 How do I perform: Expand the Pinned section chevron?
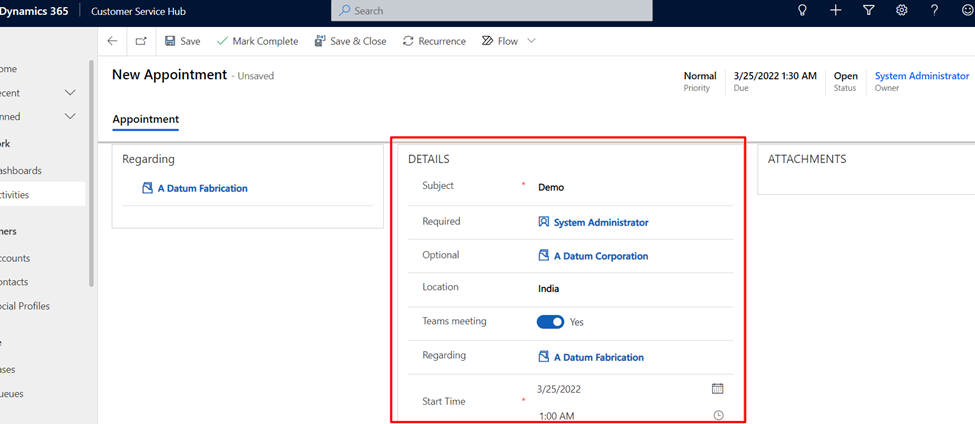(70, 117)
